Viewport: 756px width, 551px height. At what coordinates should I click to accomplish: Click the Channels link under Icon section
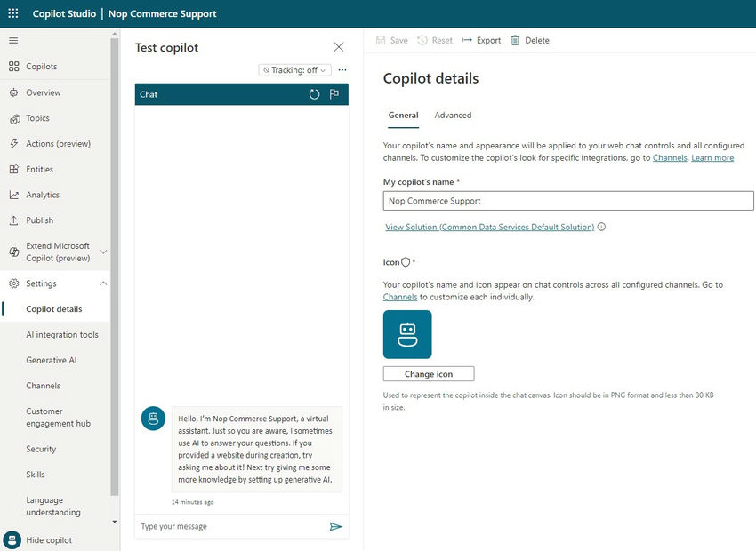click(x=399, y=297)
